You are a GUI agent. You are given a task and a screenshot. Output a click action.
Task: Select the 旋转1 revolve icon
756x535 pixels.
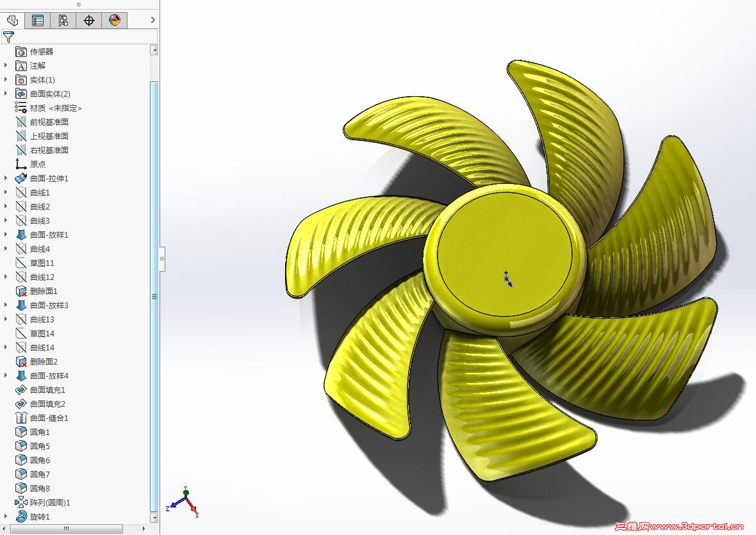pyautogui.click(x=21, y=516)
